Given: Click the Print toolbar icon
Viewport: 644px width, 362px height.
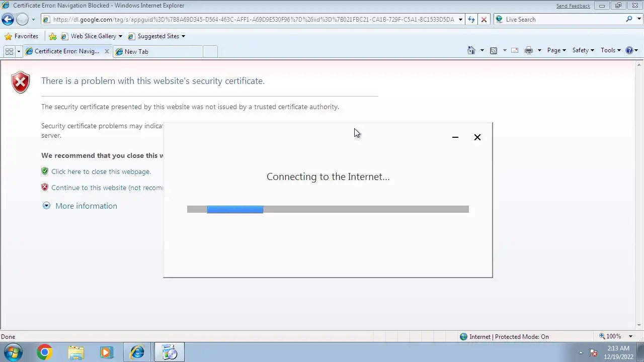Looking at the screenshot, I should pyautogui.click(x=528, y=50).
